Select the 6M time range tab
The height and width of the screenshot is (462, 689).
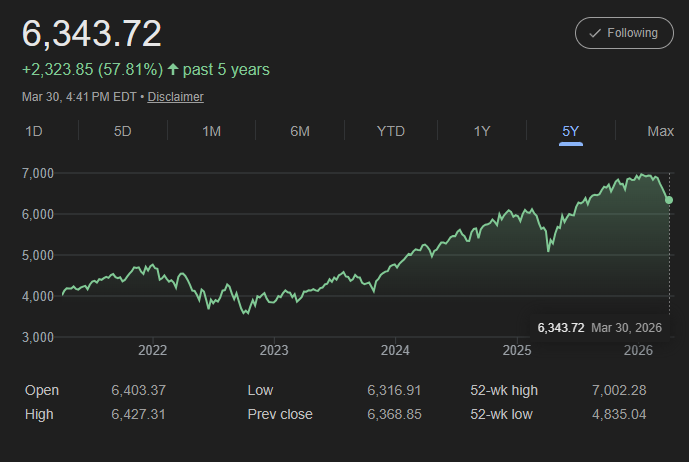(300, 132)
